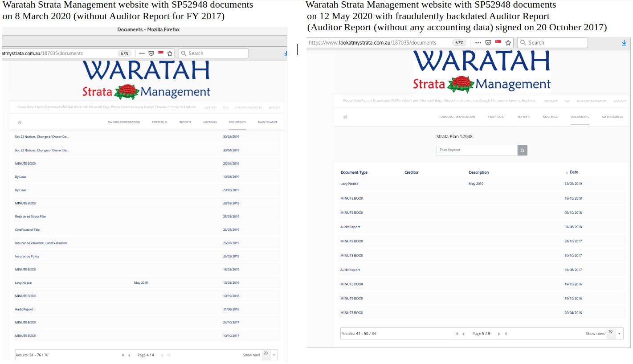Open OWNERS CORPORATION tab in right screenshot
The width and height of the screenshot is (633, 364).
pos(457,117)
